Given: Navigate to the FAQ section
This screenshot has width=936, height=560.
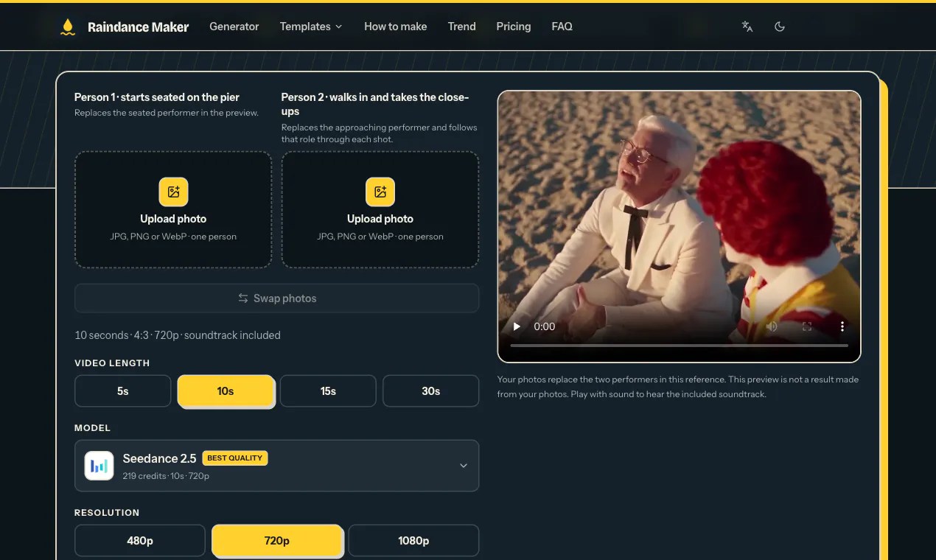Looking at the screenshot, I should [562, 27].
